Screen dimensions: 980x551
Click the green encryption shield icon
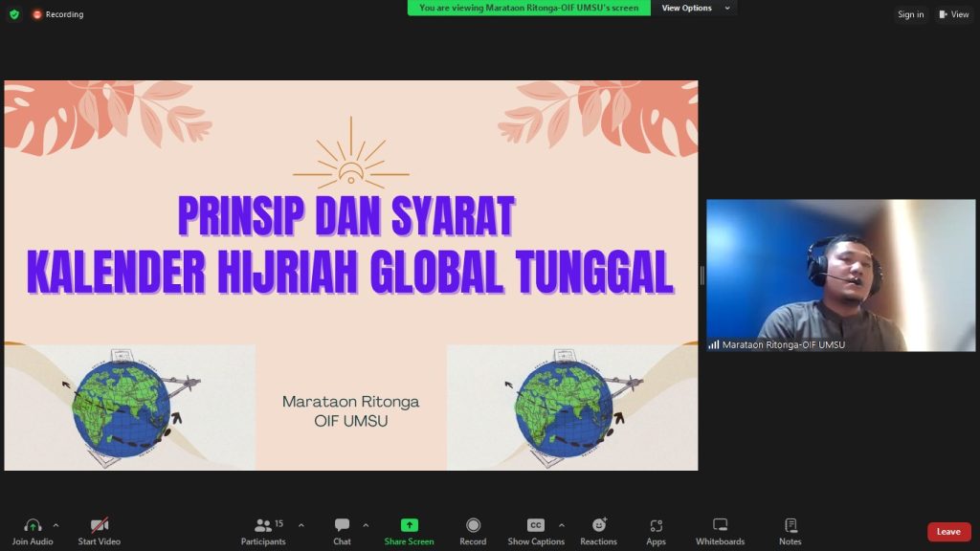tap(14, 14)
